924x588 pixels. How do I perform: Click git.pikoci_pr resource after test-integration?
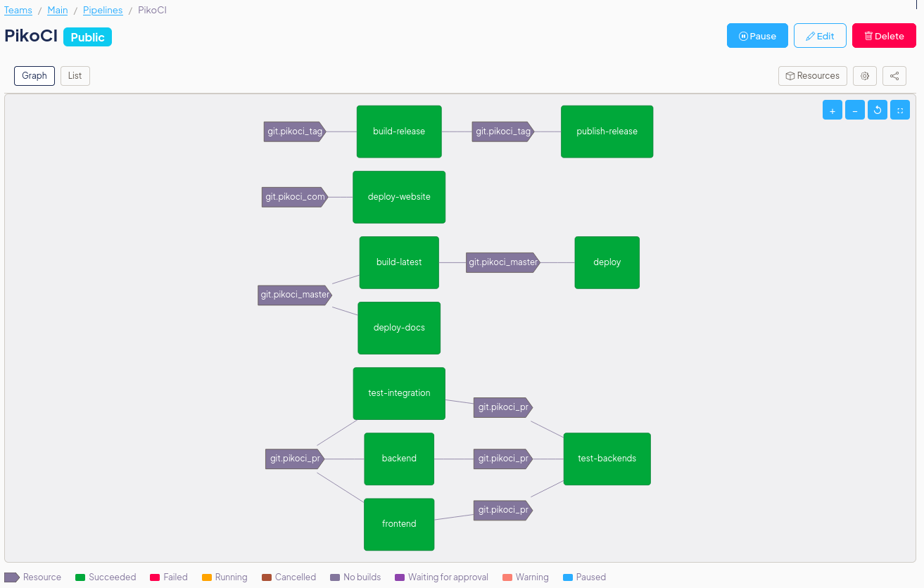[x=503, y=407]
